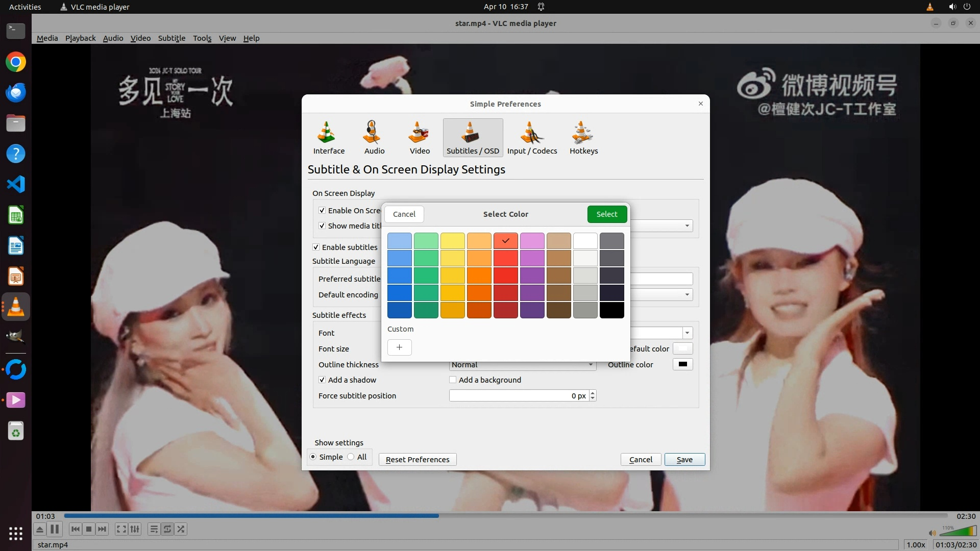Enable the Add a background checkbox
The height and width of the screenshot is (551, 980).
tap(453, 380)
